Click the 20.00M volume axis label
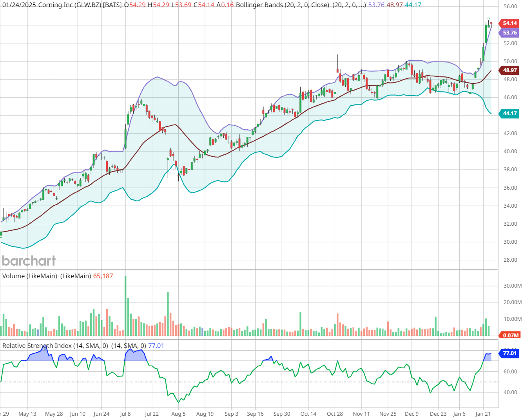This screenshot has width=524, height=420. [512, 302]
